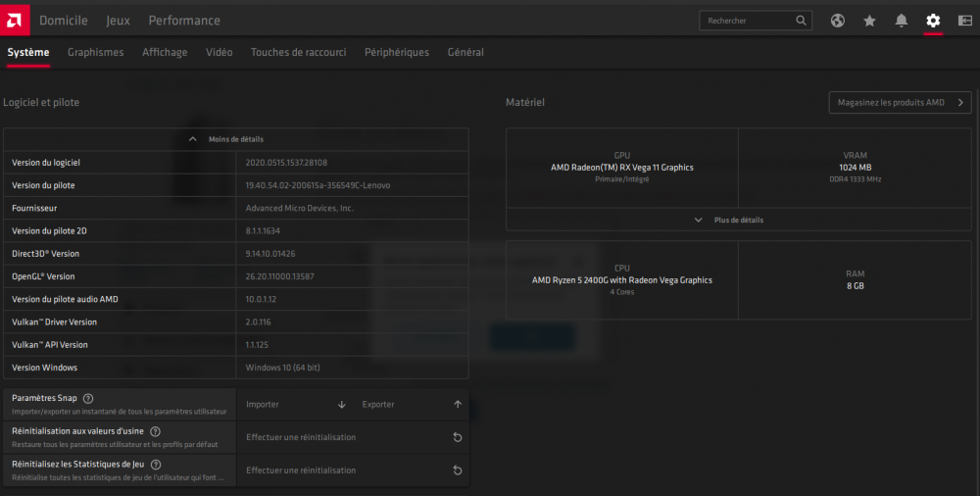The height and width of the screenshot is (496, 980).
Task: Reset factory settings via Effectuer une réinitialisation
Action: pos(351,437)
